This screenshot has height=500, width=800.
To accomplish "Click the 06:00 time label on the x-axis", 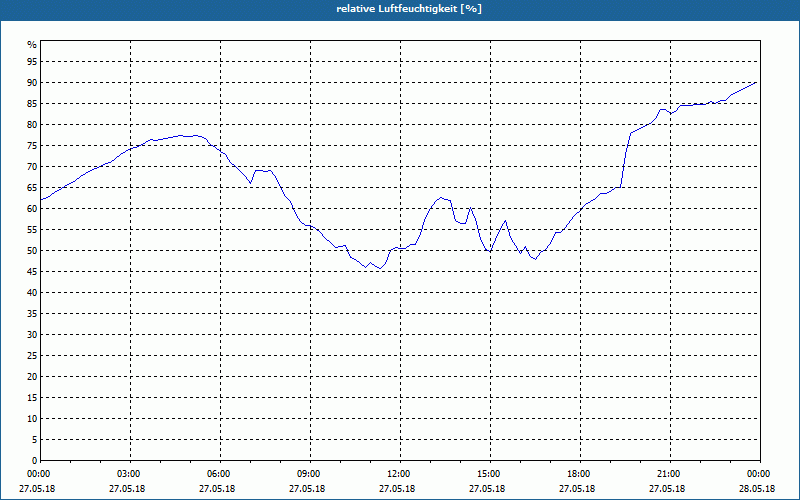I will pos(220,474).
